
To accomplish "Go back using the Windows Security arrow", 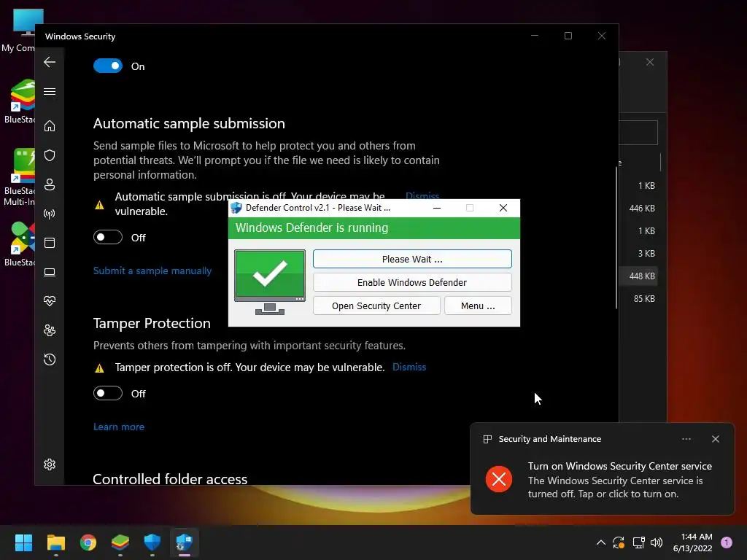I will point(50,62).
